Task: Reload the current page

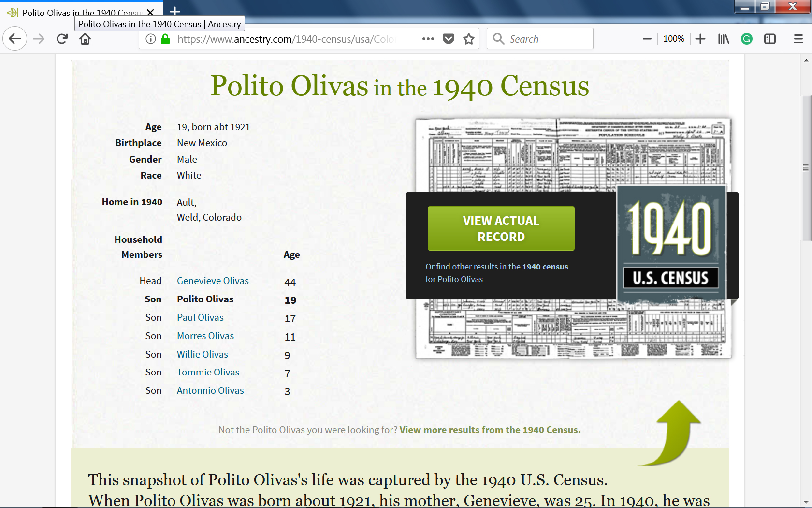Action: [62, 39]
